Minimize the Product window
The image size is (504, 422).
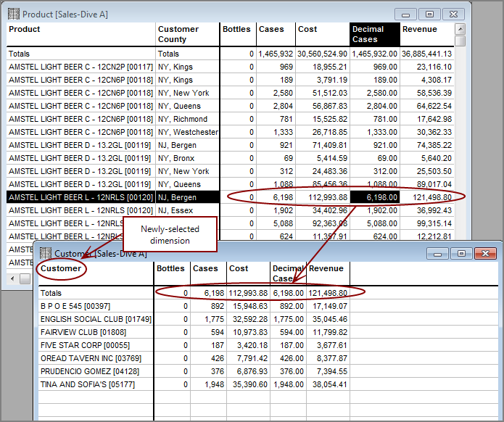point(405,15)
